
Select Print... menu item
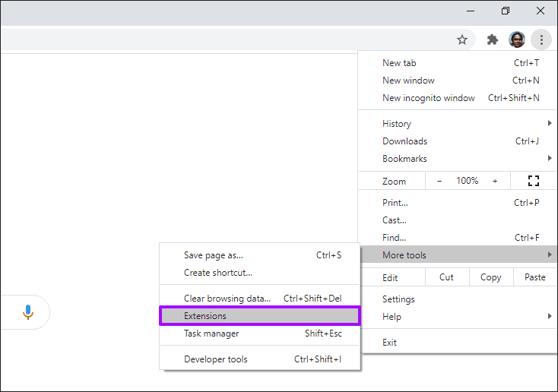(458, 203)
